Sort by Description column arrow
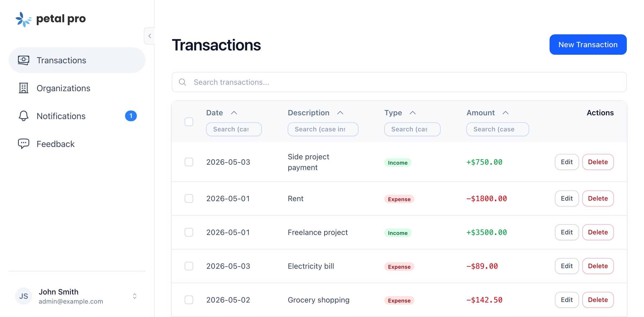The width and height of the screenshot is (644, 317). pos(340,113)
